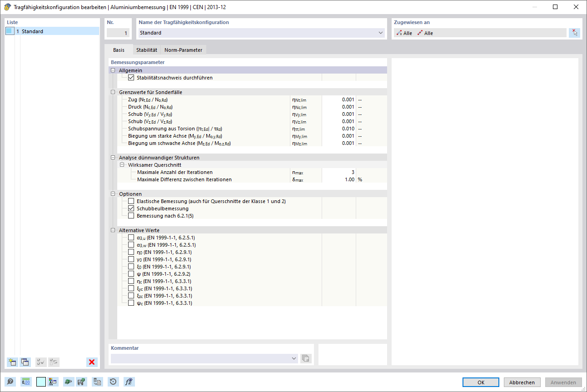Select the Druck (Nc,Ed / No,Rd) row
Screen dimensions: 587x392
[x=252, y=107]
